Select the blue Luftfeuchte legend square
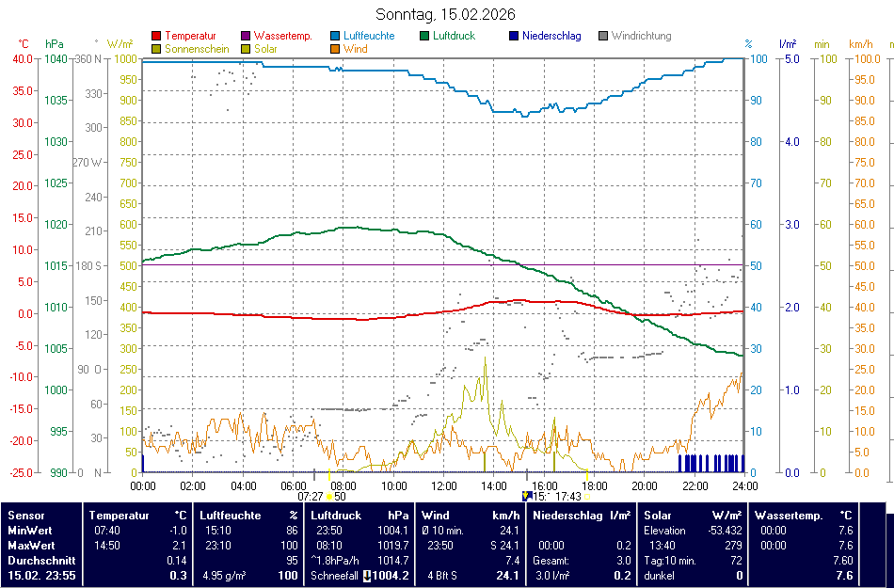Viewport: 894px width, 588px height. [335, 36]
